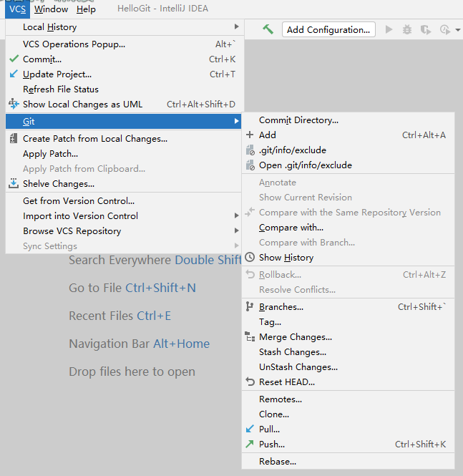Viewport: 463px width, 476px height.
Task: Click the blue Pull arrow icon
Action: click(250, 429)
